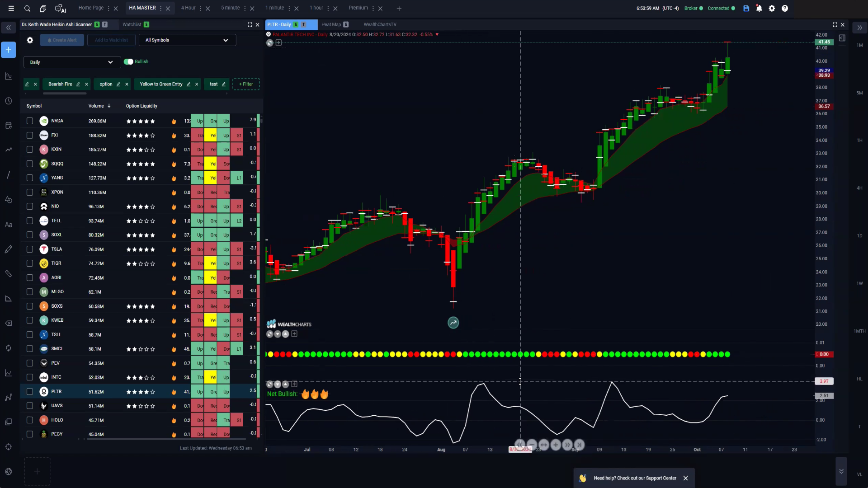
Task: Check the SMCI row checkbox
Action: (30, 349)
